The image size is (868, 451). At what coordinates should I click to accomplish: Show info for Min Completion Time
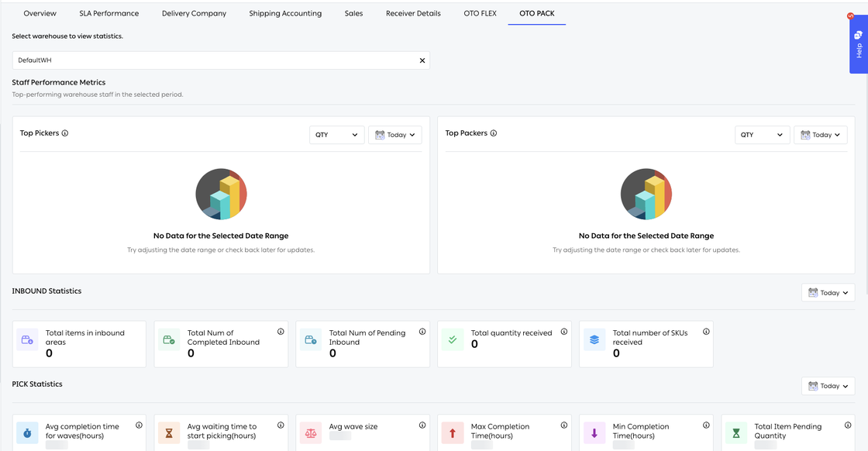click(x=706, y=425)
